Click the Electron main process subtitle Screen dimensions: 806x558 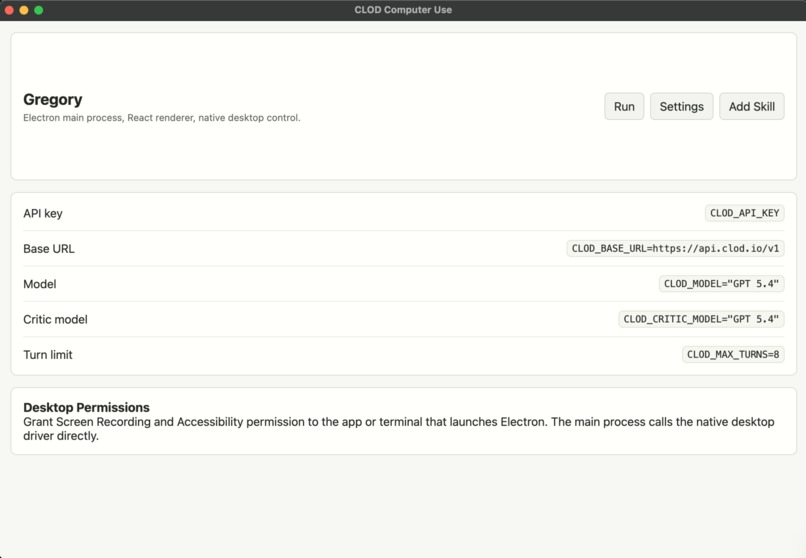[161, 118]
